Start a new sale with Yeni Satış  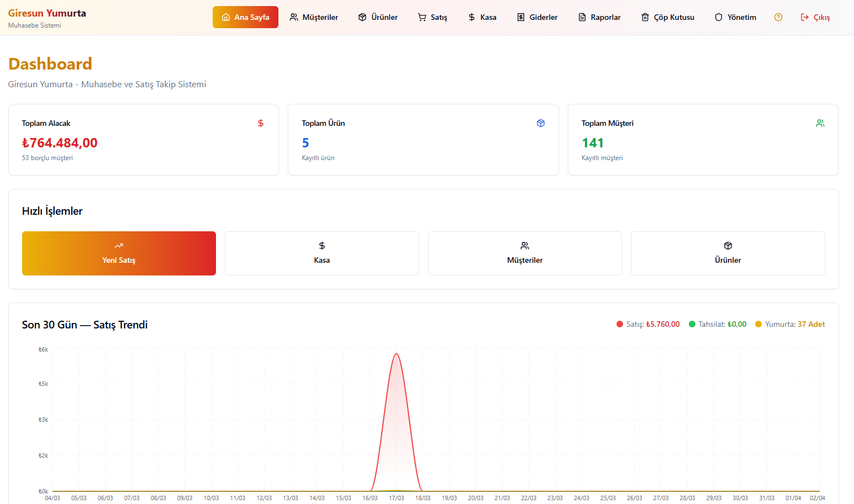(x=119, y=253)
